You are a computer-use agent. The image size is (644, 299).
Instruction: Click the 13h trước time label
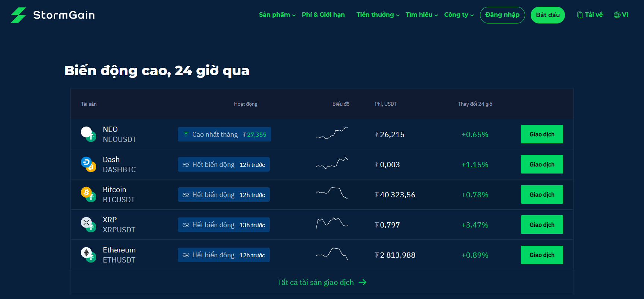click(252, 225)
